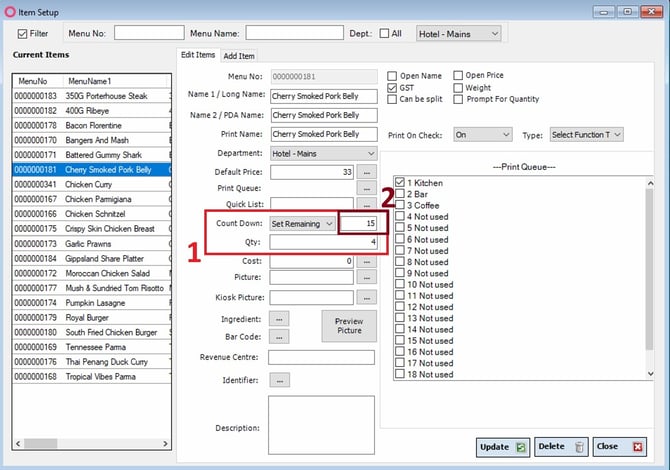Image resolution: width=670 pixels, height=470 pixels.
Task: Enable the Open Price checkbox
Action: click(458, 75)
